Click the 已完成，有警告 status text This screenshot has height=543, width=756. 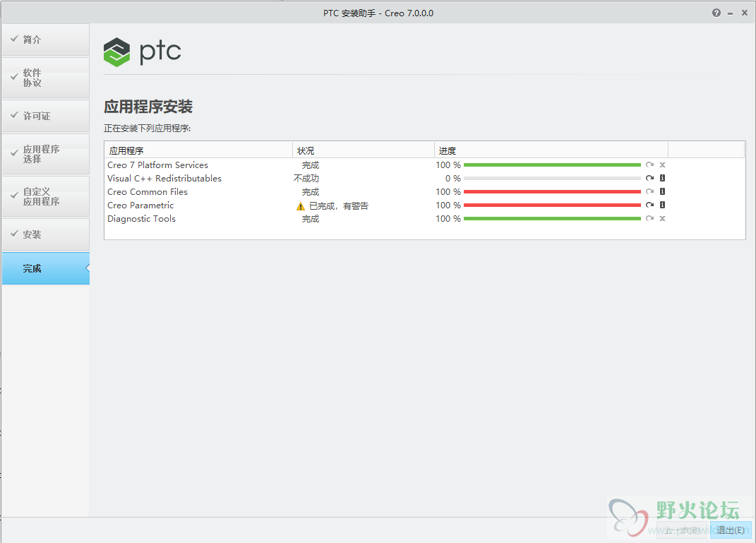338,206
